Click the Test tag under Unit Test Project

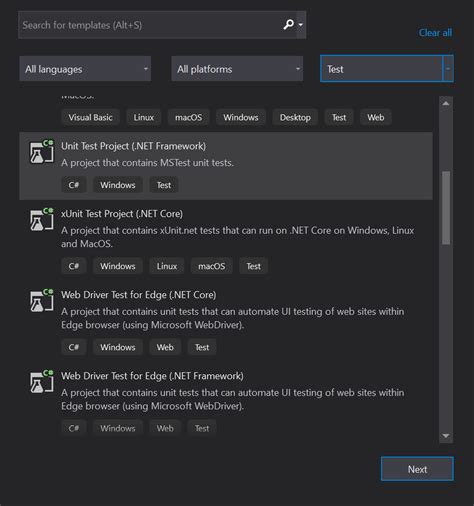tap(164, 185)
